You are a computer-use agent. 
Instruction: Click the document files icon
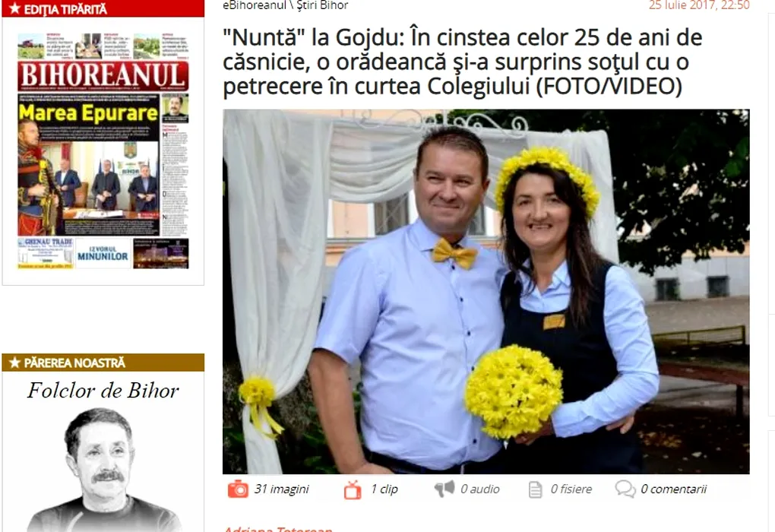(x=536, y=489)
